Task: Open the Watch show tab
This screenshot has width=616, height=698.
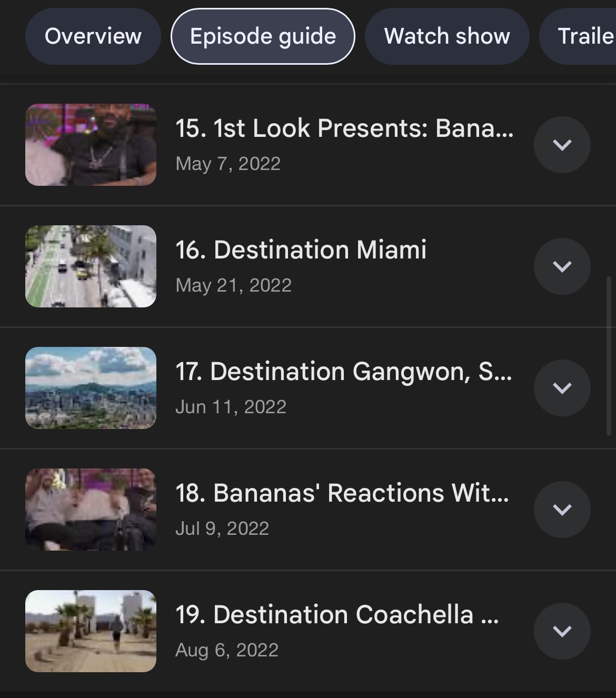Action: pos(447,36)
